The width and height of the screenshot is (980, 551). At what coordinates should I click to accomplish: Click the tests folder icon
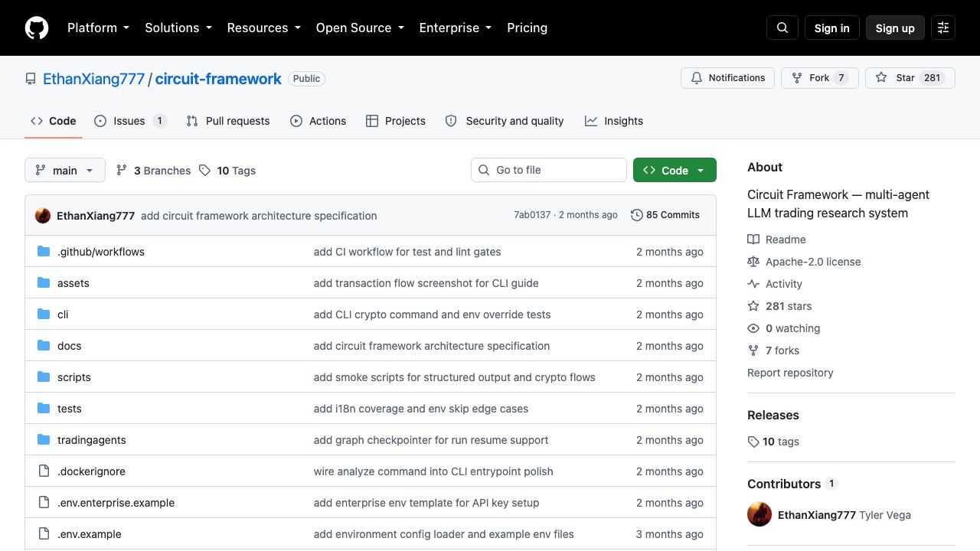point(44,409)
